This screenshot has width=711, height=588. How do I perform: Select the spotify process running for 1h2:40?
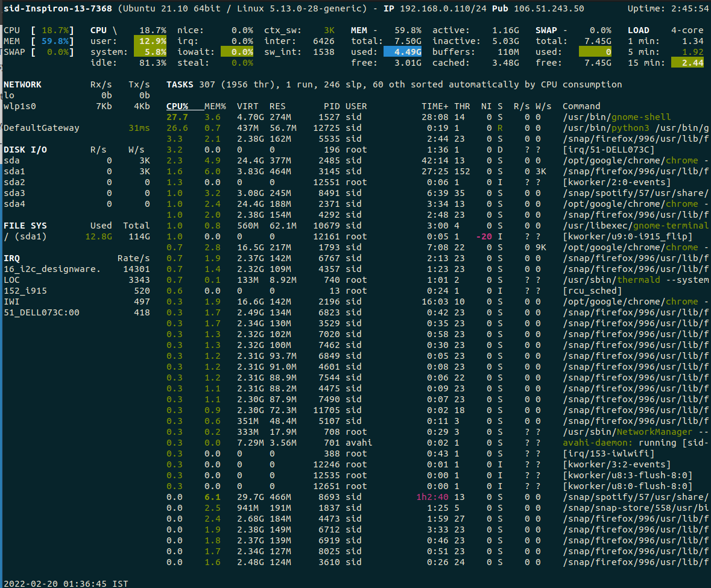[x=362, y=497]
